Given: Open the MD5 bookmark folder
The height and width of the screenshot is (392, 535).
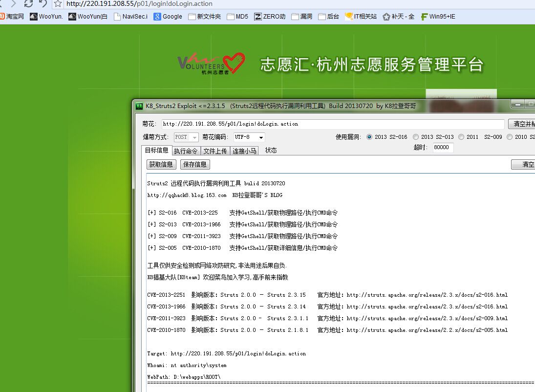Looking at the screenshot, I should pyautogui.click(x=238, y=17).
